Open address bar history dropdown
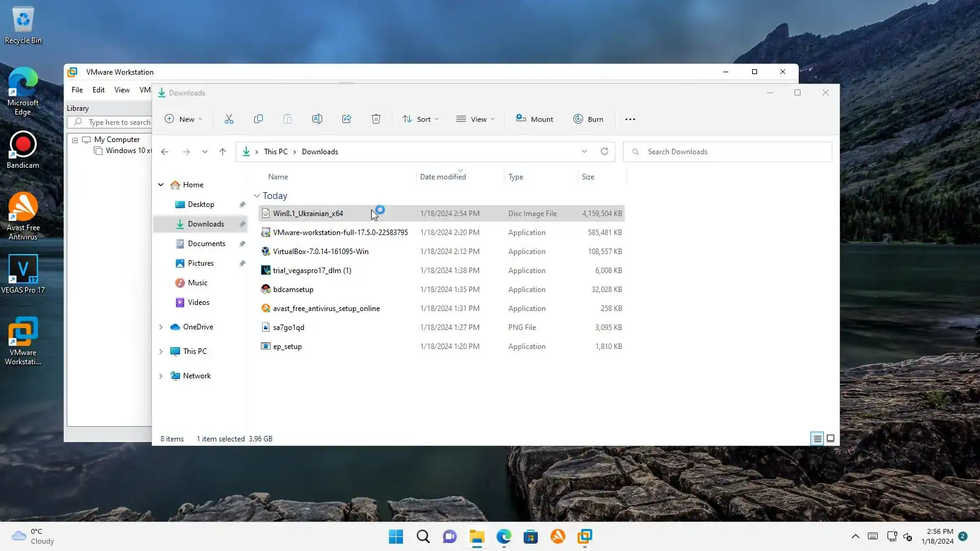Viewport: 980px width, 551px height. (x=584, y=151)
